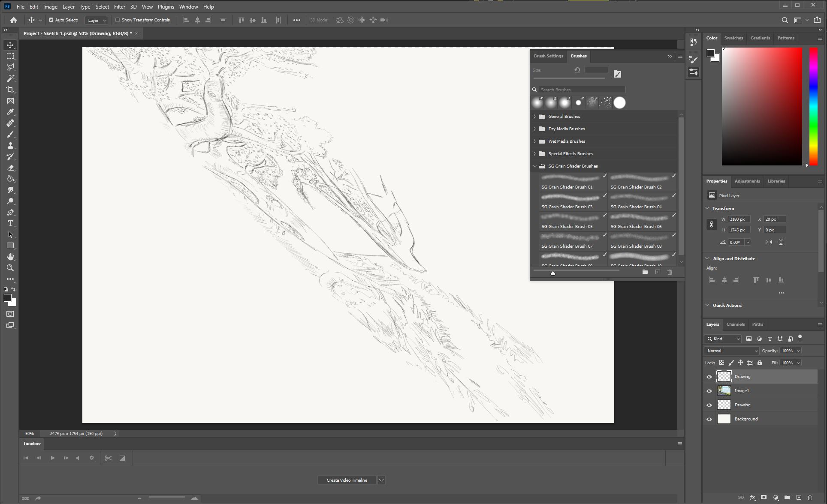Click the maintain aspect ratio link icon
Image resolution: width=827 pixels, height=504 pixels.
(711, 224)
